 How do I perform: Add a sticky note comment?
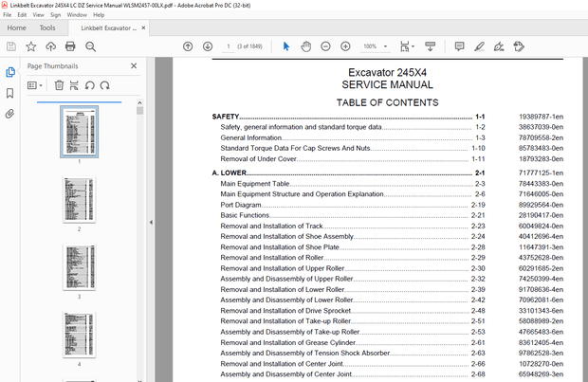tap(459, 46)
